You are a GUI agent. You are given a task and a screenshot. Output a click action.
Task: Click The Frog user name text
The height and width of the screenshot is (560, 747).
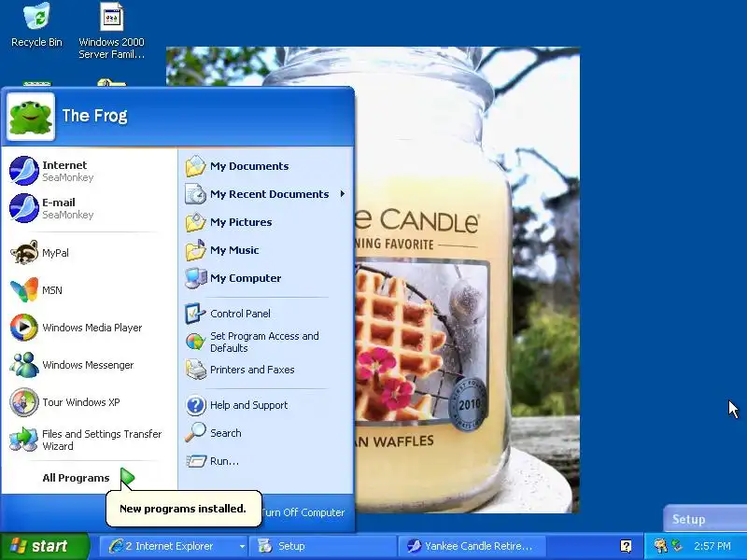(x=95, y=116)
